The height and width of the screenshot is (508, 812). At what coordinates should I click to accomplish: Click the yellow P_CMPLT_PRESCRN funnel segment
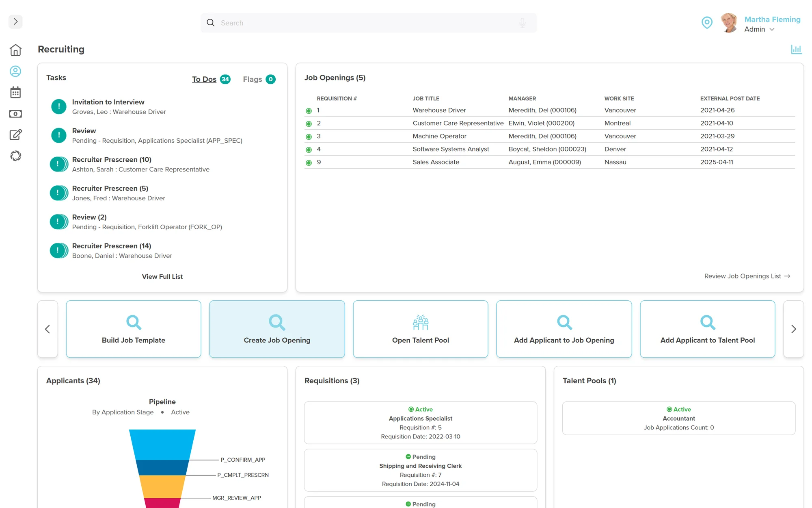click(x=162, y=486)
